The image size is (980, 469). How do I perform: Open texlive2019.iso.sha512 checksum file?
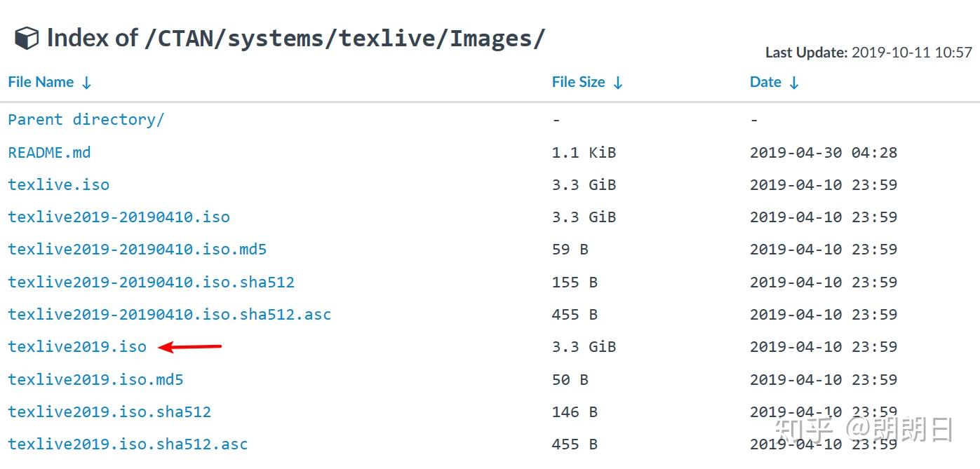click(x=109, y=412)
